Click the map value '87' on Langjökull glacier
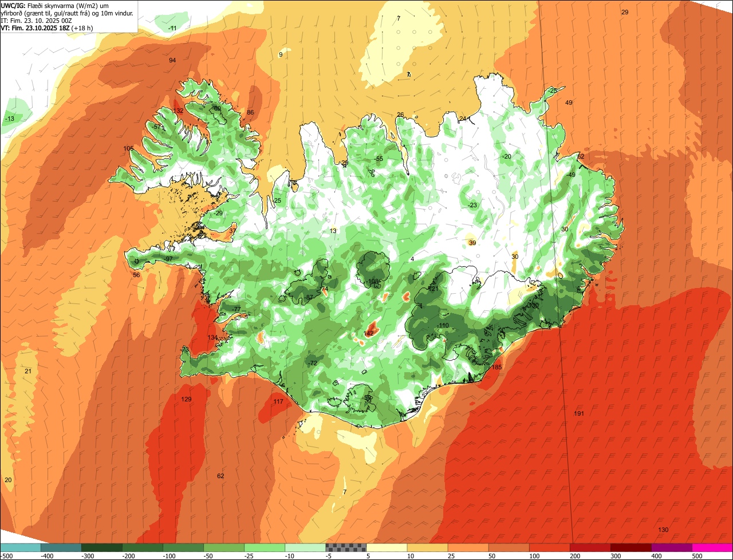 coord(309,297)
